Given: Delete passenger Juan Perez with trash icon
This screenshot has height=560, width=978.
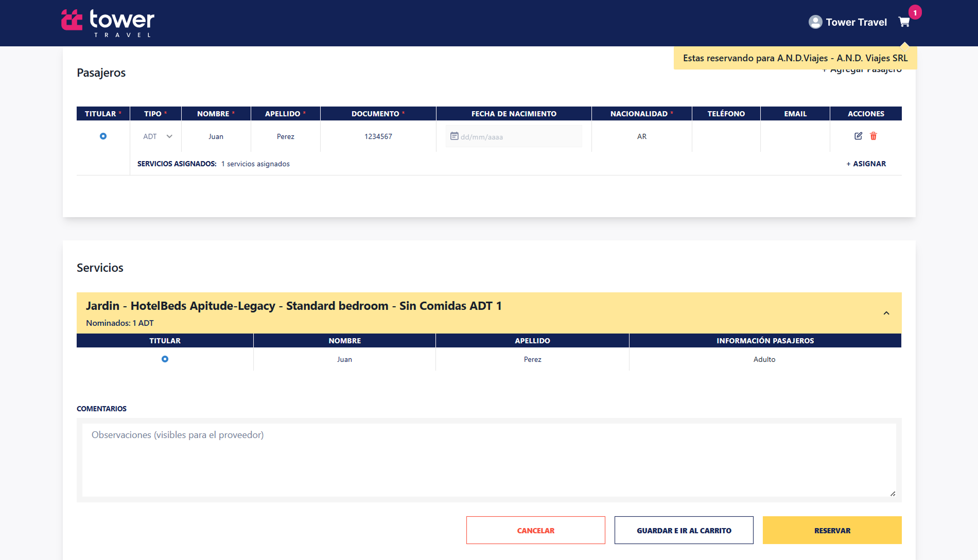Looking at the screenshot, I should coord(874,136).
